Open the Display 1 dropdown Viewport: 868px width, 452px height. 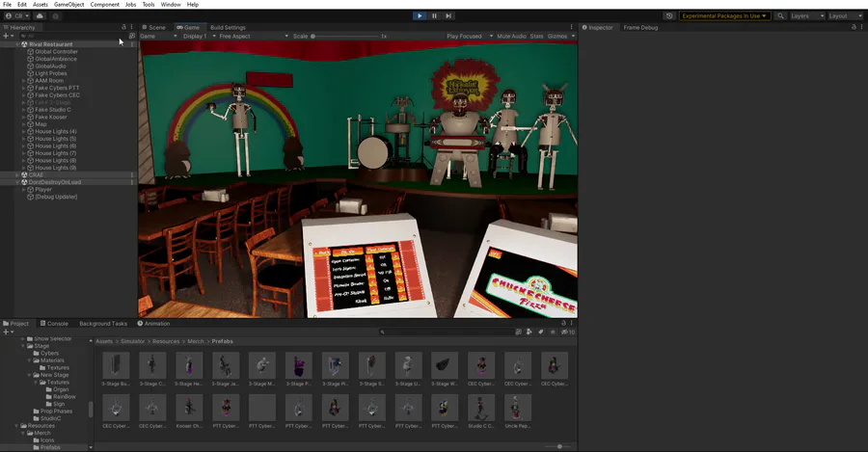[200, 36]
